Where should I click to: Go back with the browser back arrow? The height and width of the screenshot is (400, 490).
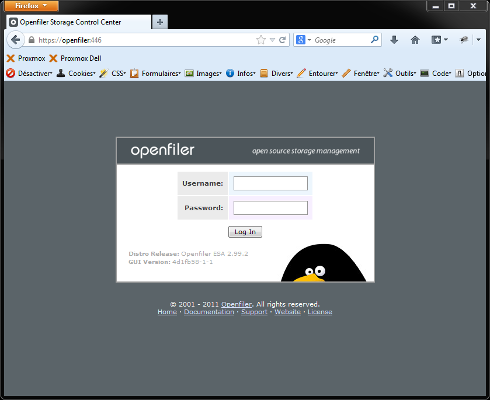15,40
